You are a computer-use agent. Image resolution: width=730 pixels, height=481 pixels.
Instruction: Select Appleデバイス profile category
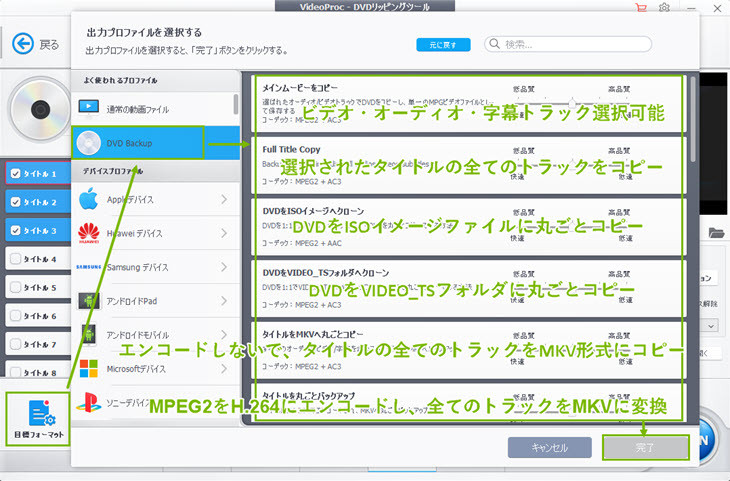pos(155,199)
